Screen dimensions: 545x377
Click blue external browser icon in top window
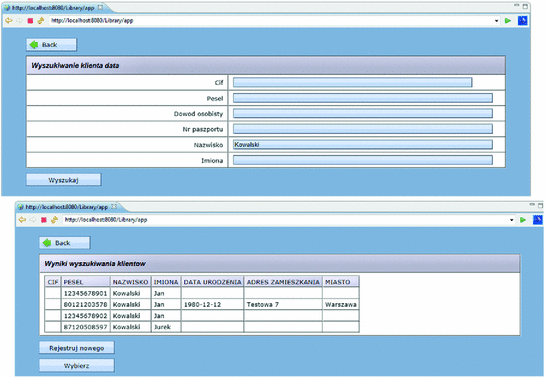tap(522, 21)
